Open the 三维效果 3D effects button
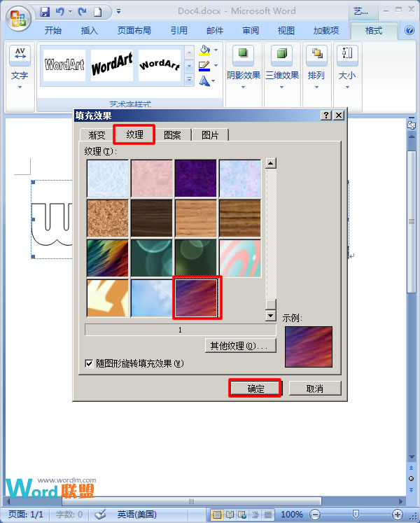The image size is (420, 523). (282, 68)
